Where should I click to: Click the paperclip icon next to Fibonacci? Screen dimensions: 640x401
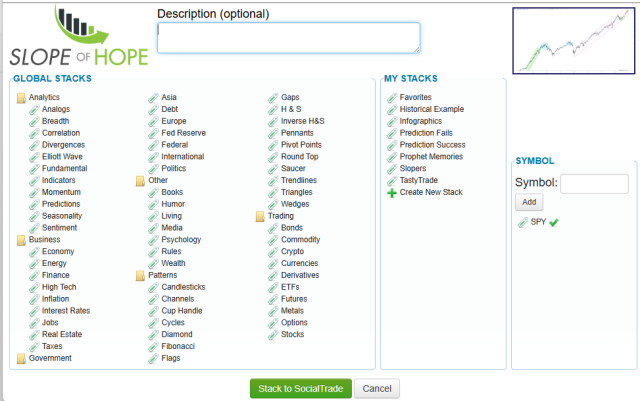(153, 346)
